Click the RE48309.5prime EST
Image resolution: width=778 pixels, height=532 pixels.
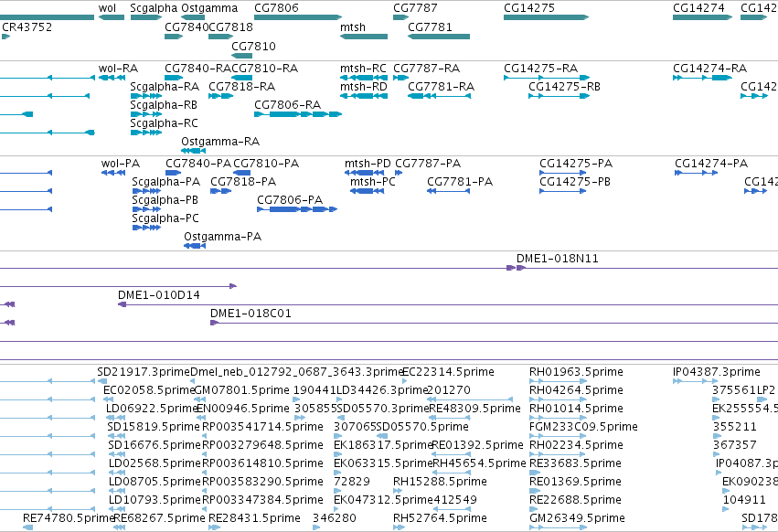(x=448, y=418)
